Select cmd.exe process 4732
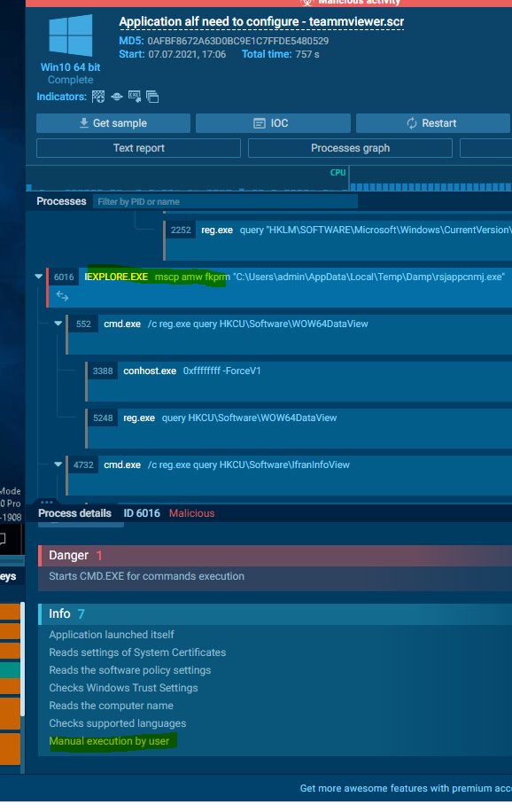Image resolution: width=512 pixels, height=812 pixels. coord(289,475)
